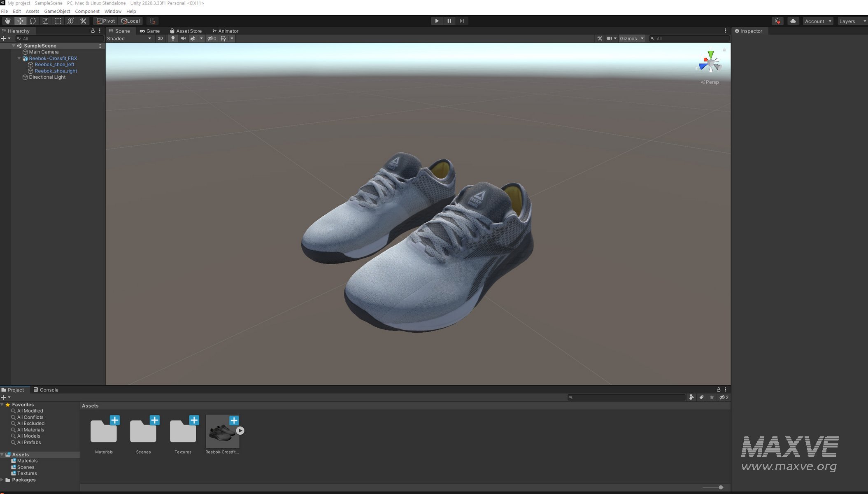Select the Rect tool

(x=58, y=21)
